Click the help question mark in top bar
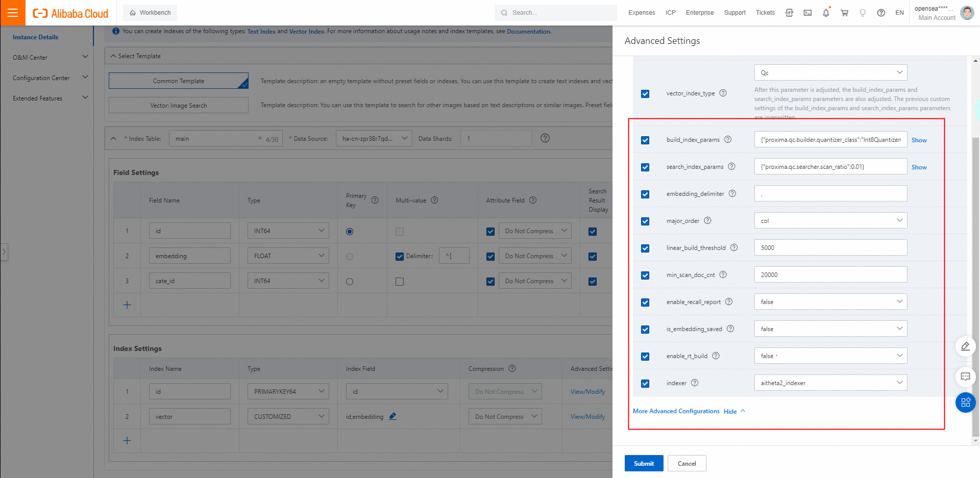The width and height of the screenshot is (980, 478). (x=881, y=13)
